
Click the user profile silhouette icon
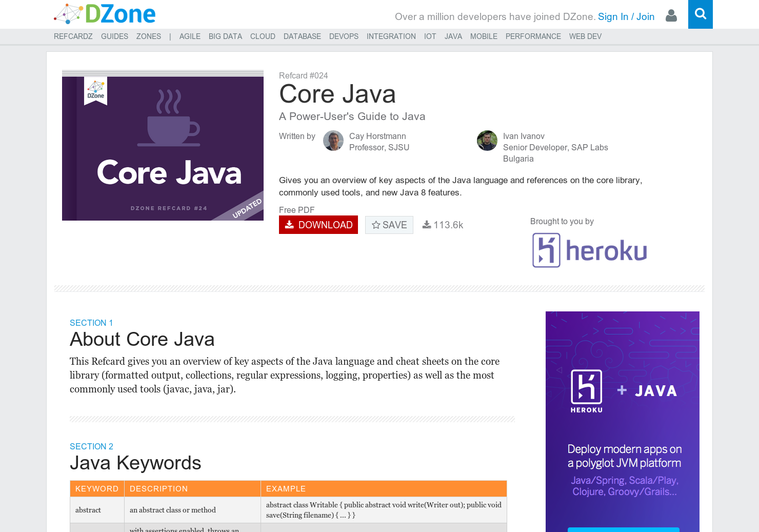coord(671,16)
